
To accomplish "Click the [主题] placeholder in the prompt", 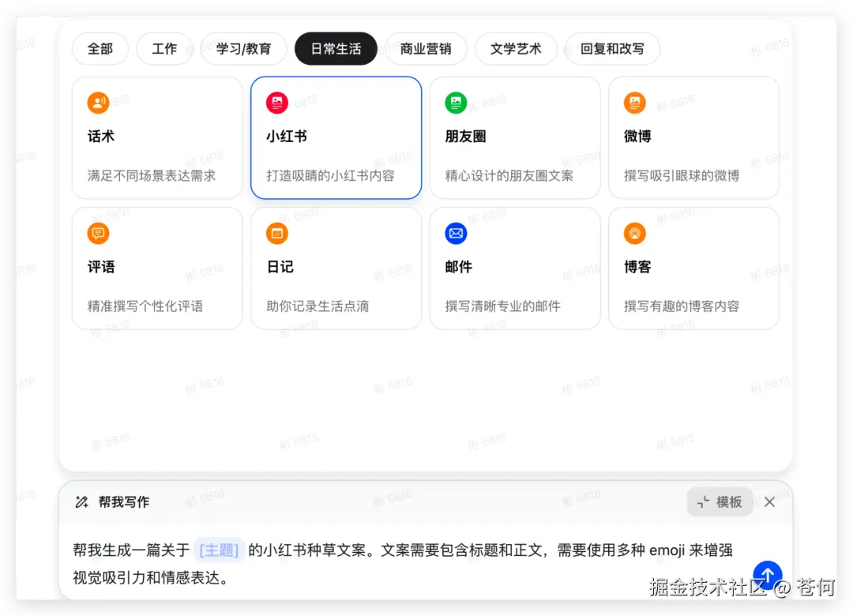I will point(219,550).
